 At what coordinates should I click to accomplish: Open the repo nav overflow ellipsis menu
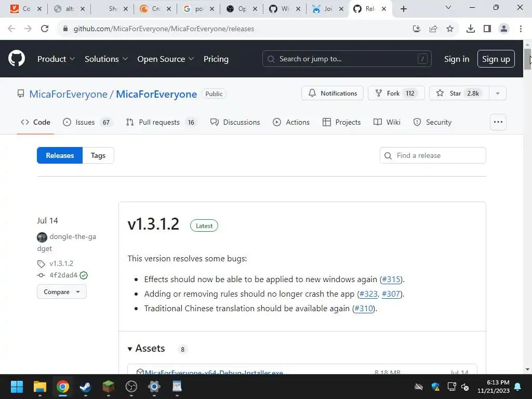[498, 122]
